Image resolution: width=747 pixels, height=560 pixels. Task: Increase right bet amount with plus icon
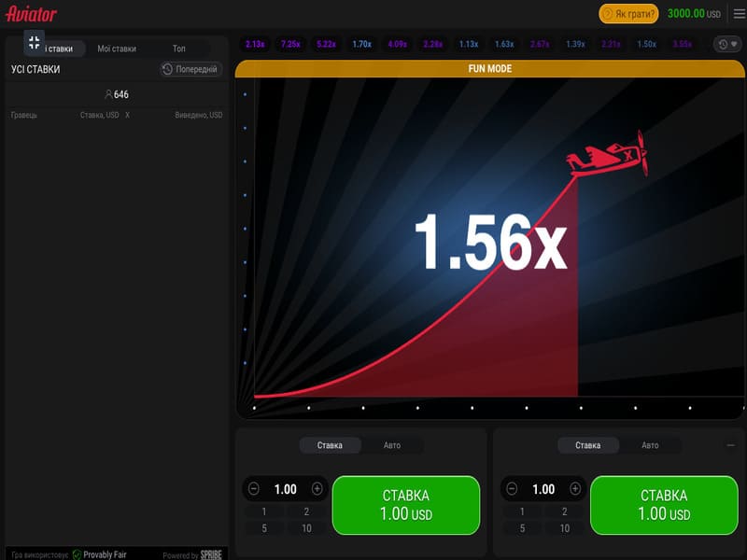(575, 489)
